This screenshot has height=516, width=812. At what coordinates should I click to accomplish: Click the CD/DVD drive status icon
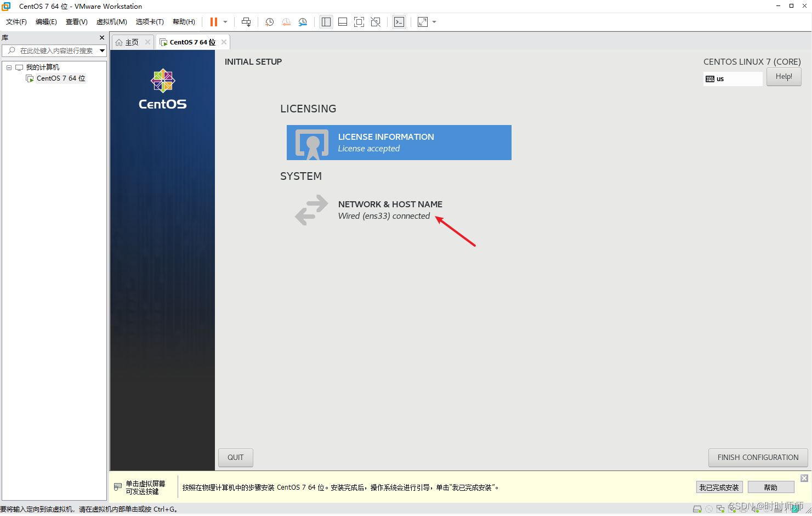coord(709,509)
